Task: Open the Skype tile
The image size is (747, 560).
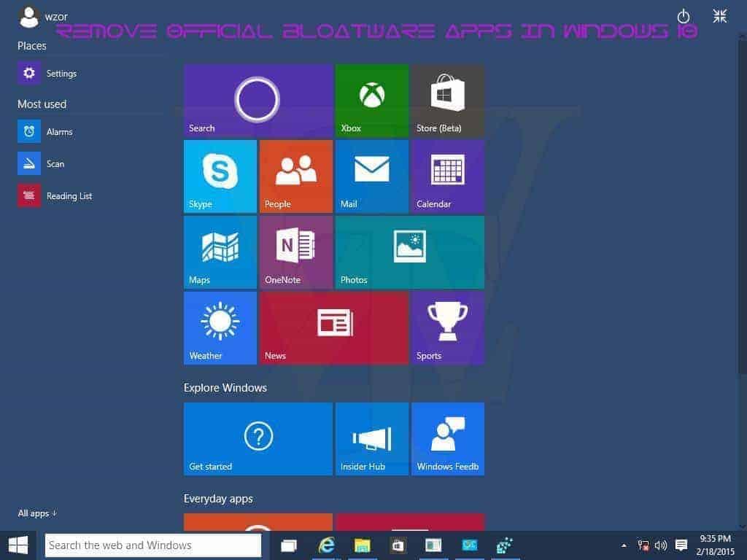Action: point(220,176)
